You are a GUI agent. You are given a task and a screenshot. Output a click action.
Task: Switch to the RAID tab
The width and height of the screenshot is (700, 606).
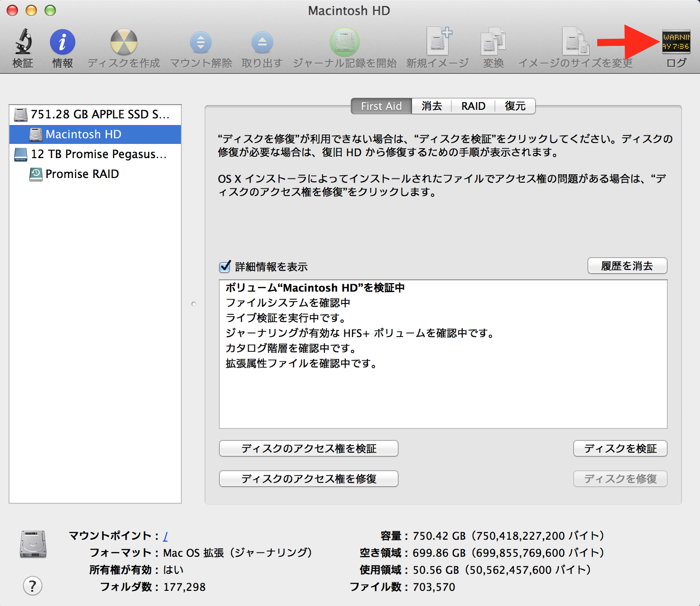pos(473,106)
